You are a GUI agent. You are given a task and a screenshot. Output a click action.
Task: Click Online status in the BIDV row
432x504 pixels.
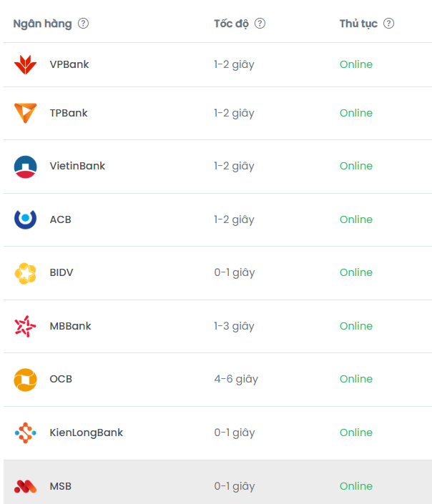tap(355, 272)
